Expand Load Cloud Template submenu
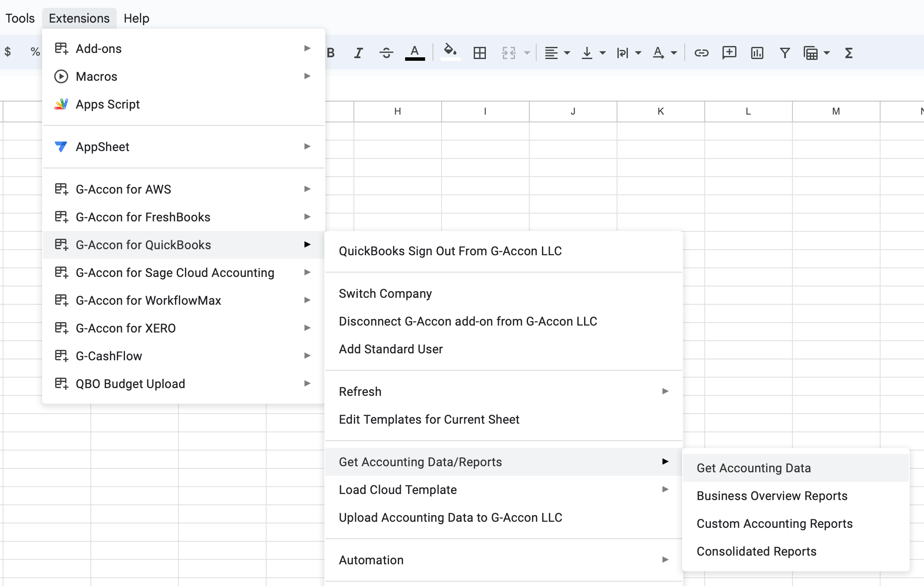The image size is (924, 586). (504, 490)
